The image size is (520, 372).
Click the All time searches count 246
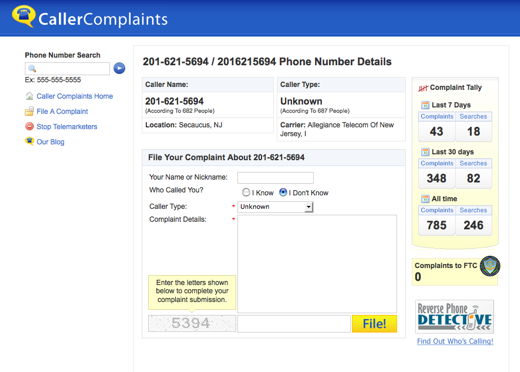click(474, 225)
